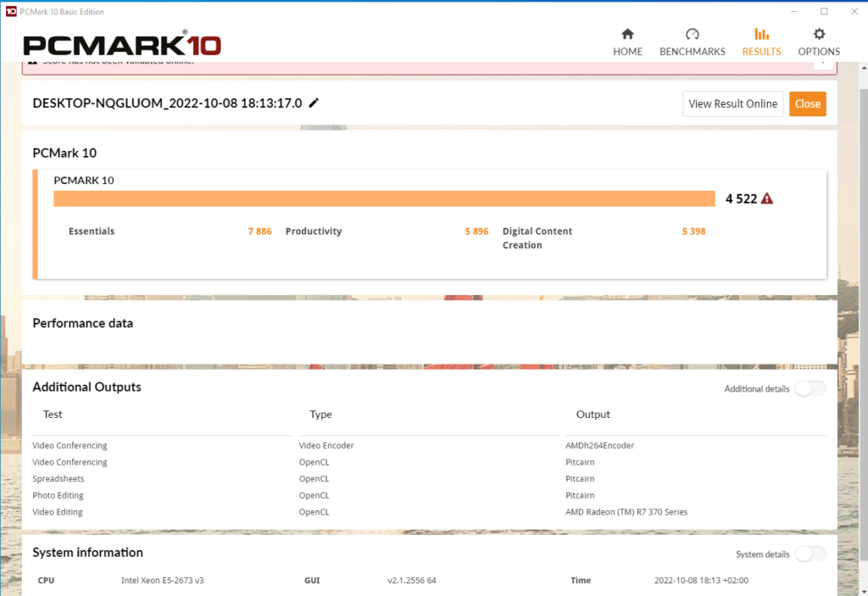Enable the Additional details toggle
The image size is (868, 596).
coord(810,388)
